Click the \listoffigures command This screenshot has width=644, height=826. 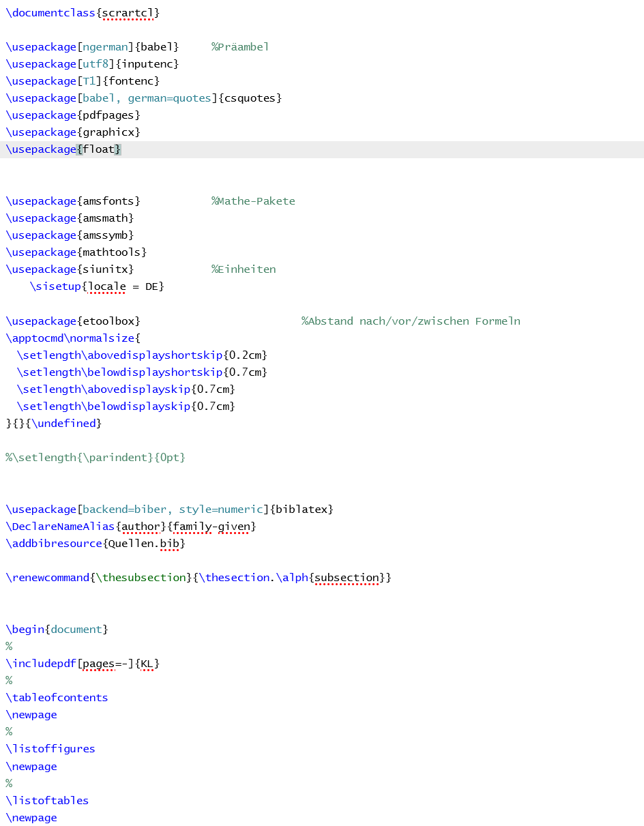50,749
